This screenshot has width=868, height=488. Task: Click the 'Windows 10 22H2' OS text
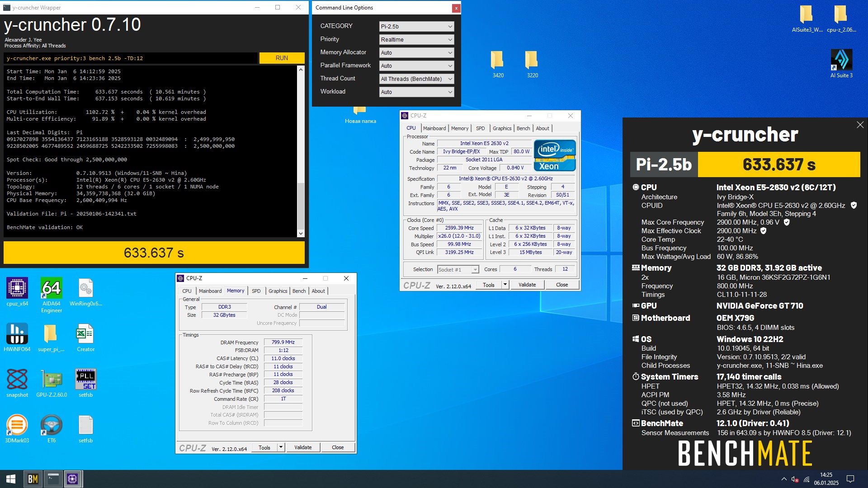750,339
